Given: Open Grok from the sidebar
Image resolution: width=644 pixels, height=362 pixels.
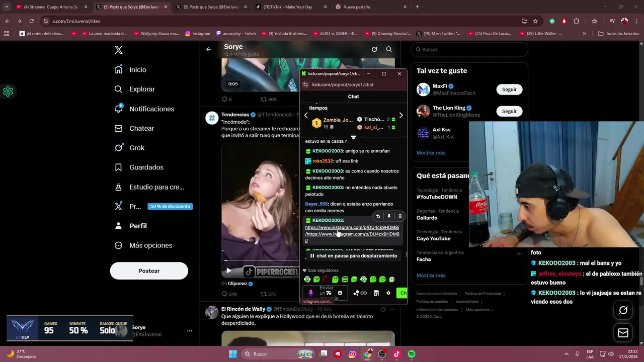Looking at the screenshot, I should pos(129,148).
